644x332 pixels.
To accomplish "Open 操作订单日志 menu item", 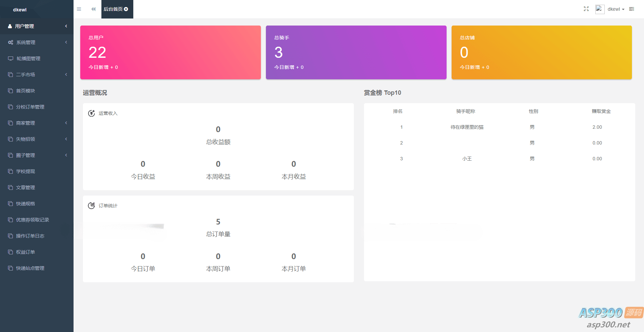I will pos(37,236).
